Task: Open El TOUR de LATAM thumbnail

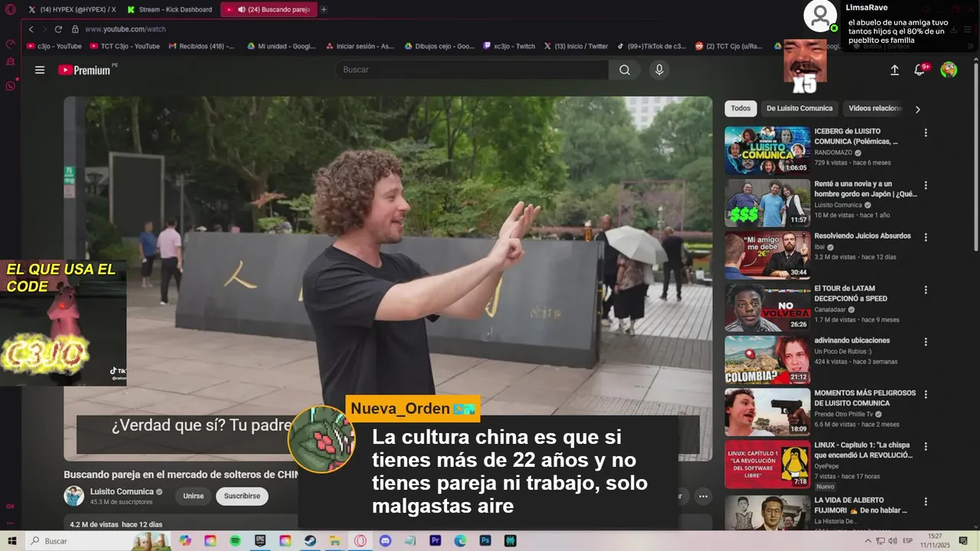Action: click(767, 308)
